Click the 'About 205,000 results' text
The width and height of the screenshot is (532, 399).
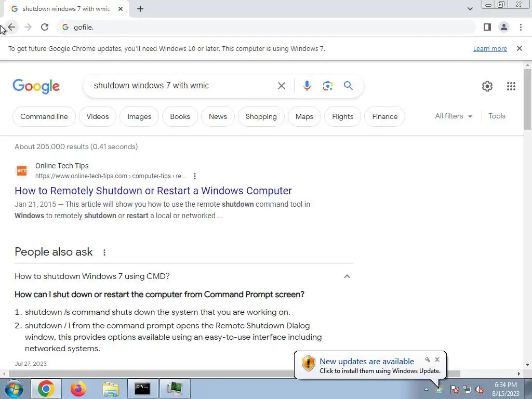click(76, 147)
